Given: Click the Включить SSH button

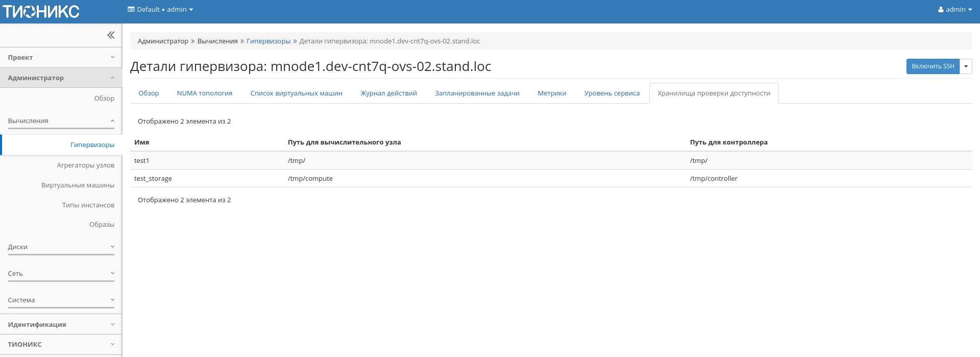Looking at the screenshot, I should (x=933, y=66).
